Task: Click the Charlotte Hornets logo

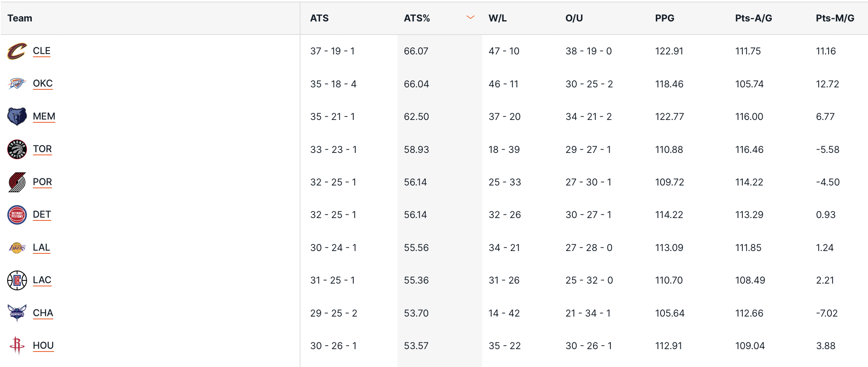Action: pos(17,313)
